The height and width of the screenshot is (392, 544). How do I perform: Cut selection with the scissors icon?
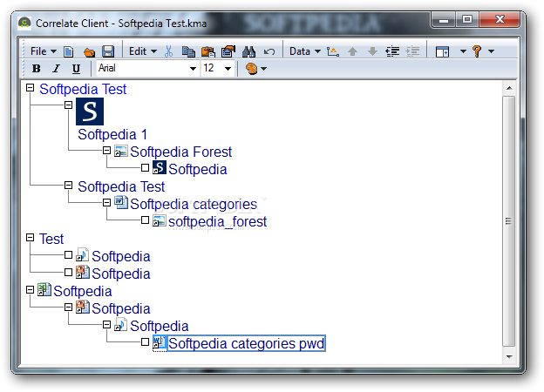pos(168,51)
